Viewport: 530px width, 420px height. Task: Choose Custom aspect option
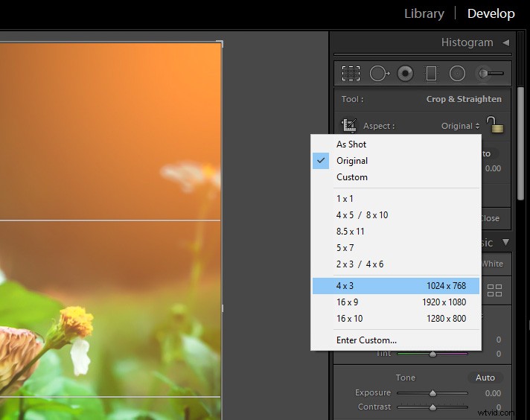point(396,177)
